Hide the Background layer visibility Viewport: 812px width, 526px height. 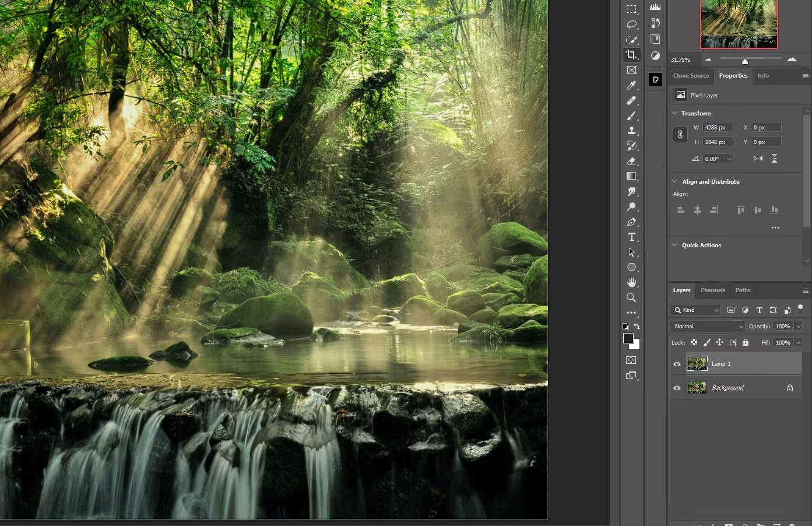(677, 388)
